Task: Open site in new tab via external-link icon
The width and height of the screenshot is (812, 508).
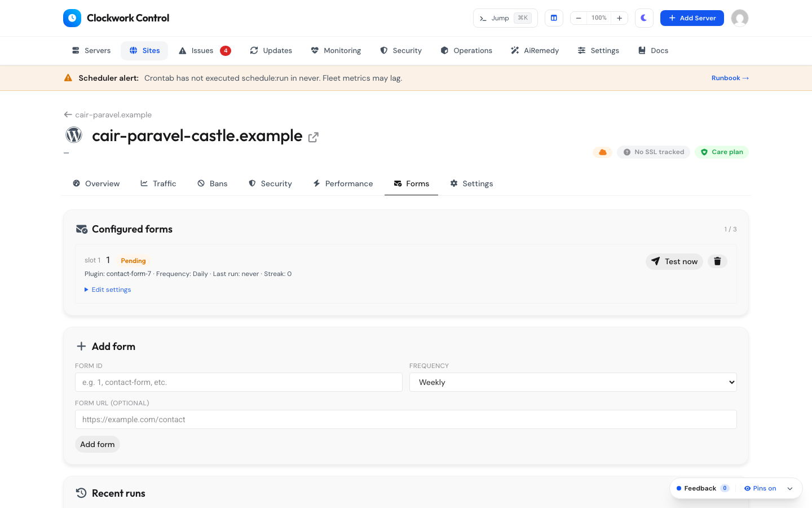Action: coord(314,137)
